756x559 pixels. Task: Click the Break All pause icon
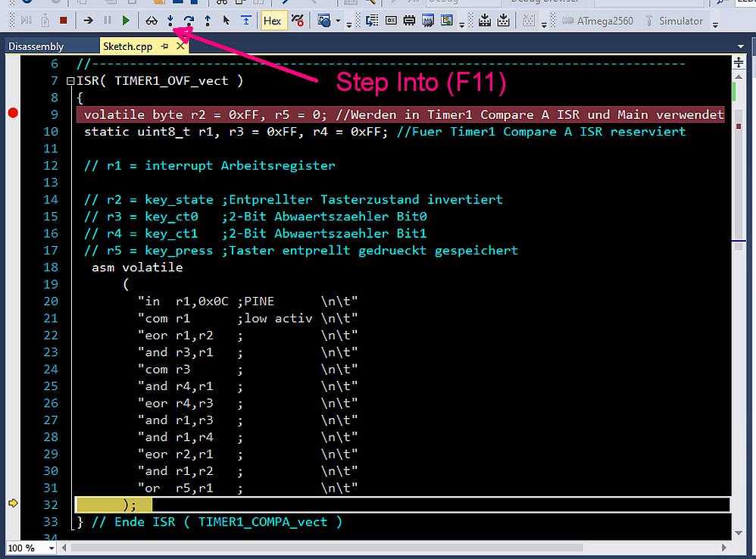(x=107, y=20)
